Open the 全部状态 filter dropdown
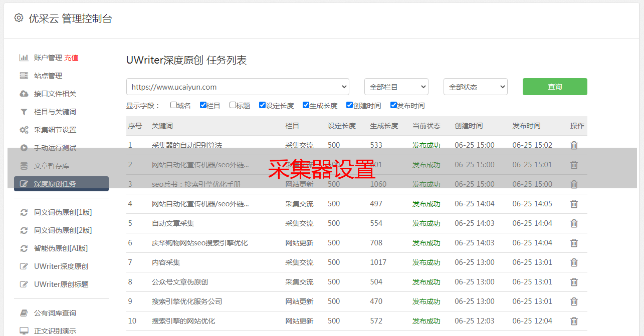 (x=475, y=87)
